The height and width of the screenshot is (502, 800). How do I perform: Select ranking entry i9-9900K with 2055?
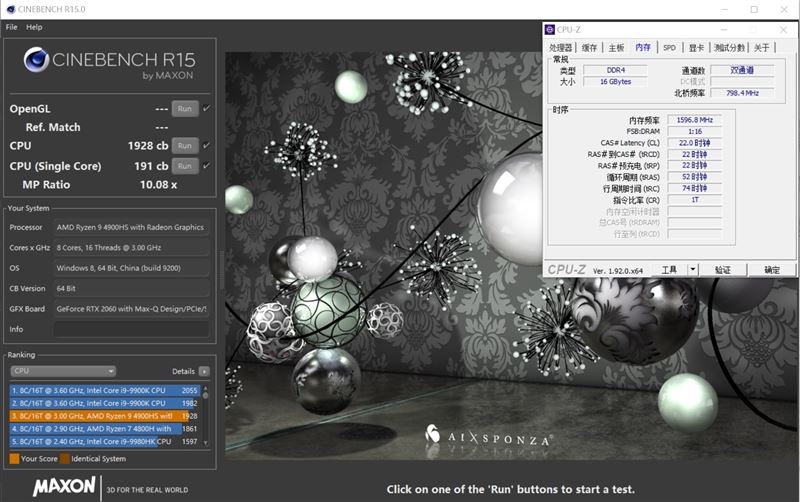pyautogui.click(x=105, y=390)
